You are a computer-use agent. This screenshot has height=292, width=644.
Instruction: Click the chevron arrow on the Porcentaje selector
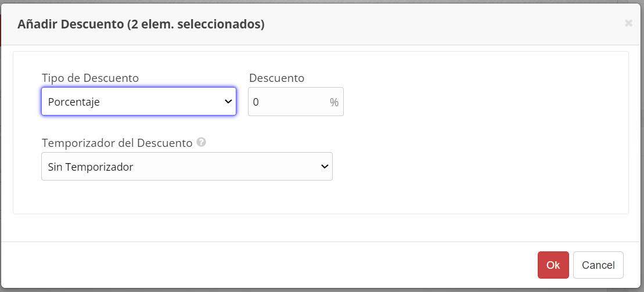click(228, 102)
